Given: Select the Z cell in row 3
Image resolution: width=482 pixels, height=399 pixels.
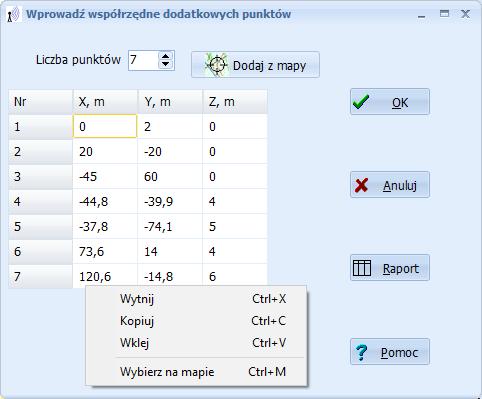Looking at the screenshot, I should point(235,176).
